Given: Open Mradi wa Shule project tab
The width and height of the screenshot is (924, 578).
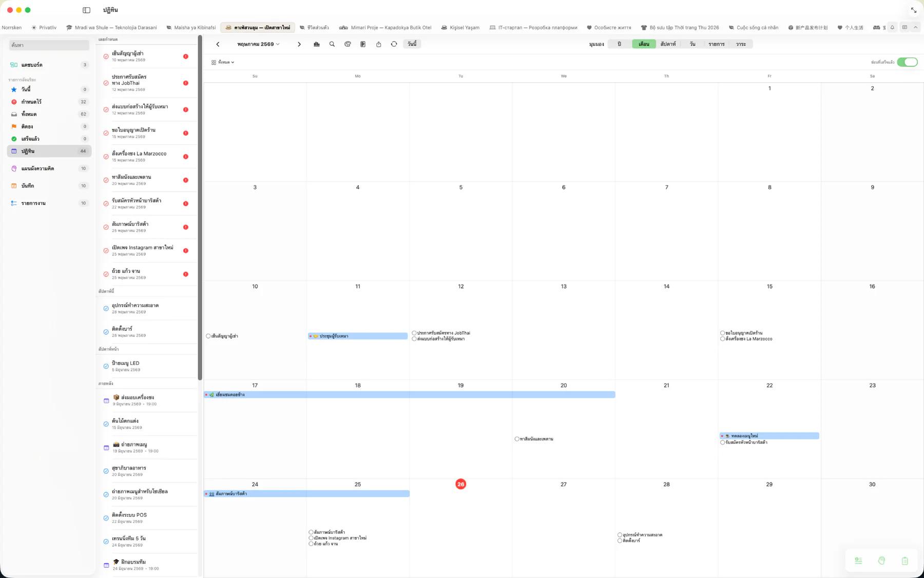Looking at the screenshot, I should pyautogui.click(x=111, y=27).
